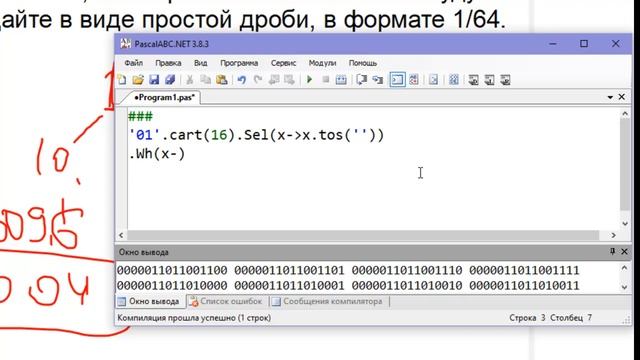Minimize the PascalABC.NET window
The image size is (640, 360).
(553, 44)
